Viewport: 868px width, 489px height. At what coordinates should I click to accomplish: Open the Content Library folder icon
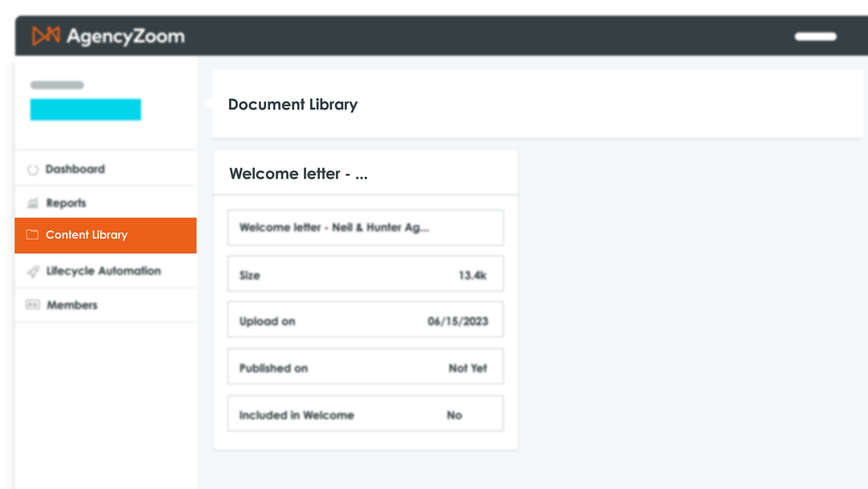(x=32, y=235)
